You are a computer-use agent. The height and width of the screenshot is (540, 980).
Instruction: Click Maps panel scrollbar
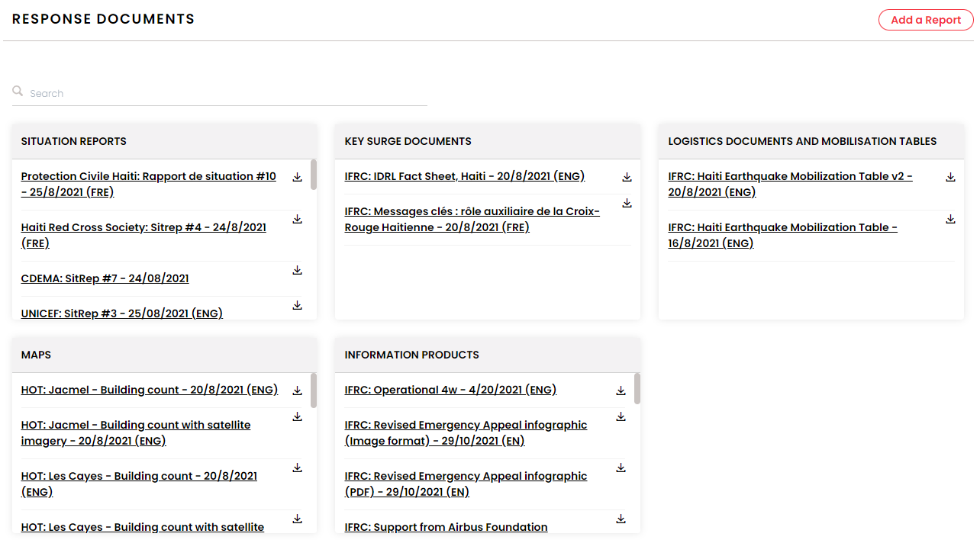coord(314,391)
